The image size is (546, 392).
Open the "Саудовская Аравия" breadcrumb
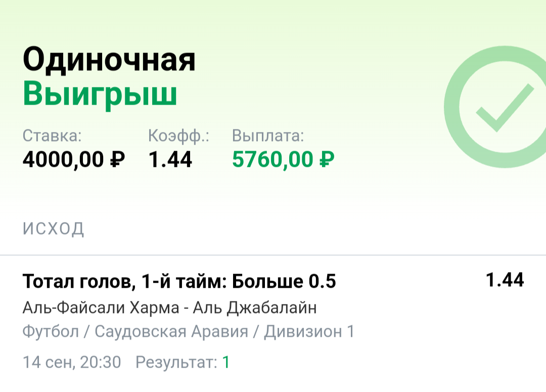pos(171,332)
